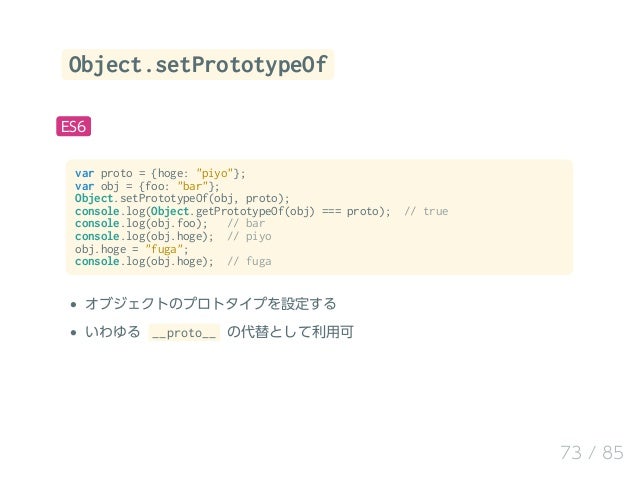Click the pink ES6 badge
The image size is (638, 478).
74,126
